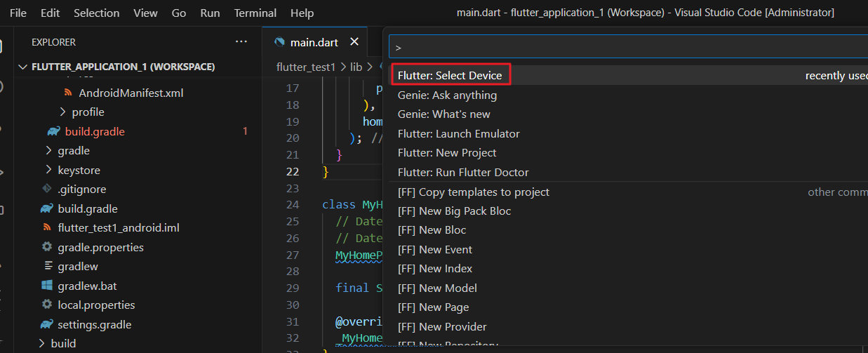This screenshot has height=353, width=868.
Task: Select the [FF] New Model command
Action: (437, 288)
